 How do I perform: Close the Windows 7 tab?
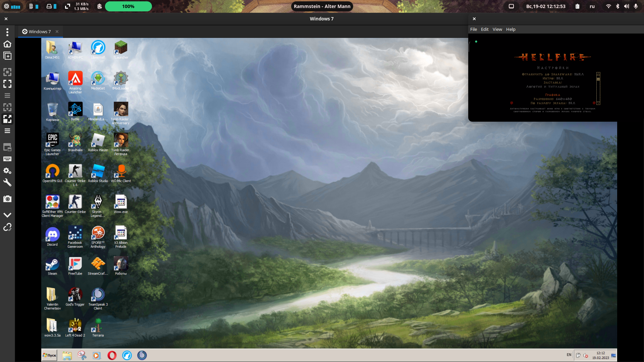coord(57,32)
